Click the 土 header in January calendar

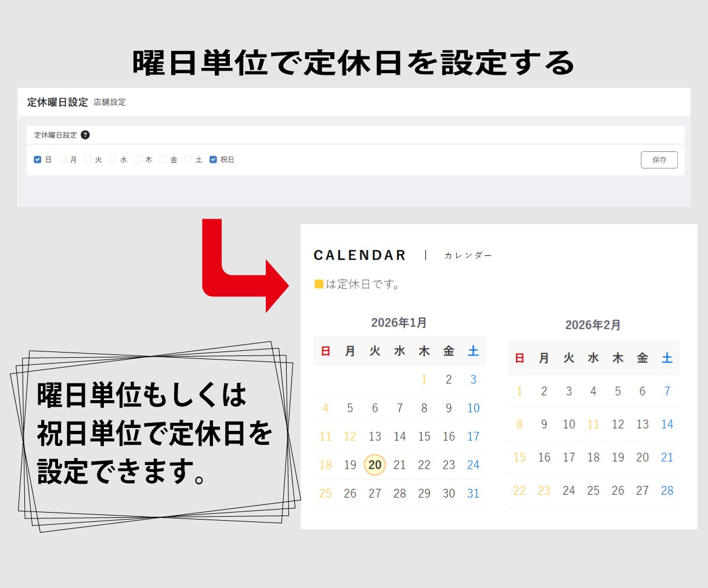pos(474,351)
